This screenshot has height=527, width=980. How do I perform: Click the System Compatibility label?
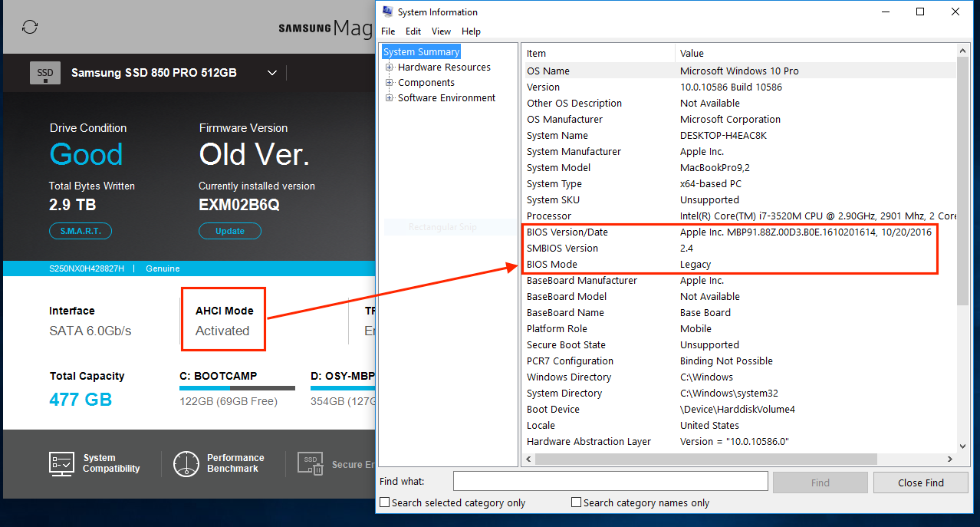pos(111,463)
